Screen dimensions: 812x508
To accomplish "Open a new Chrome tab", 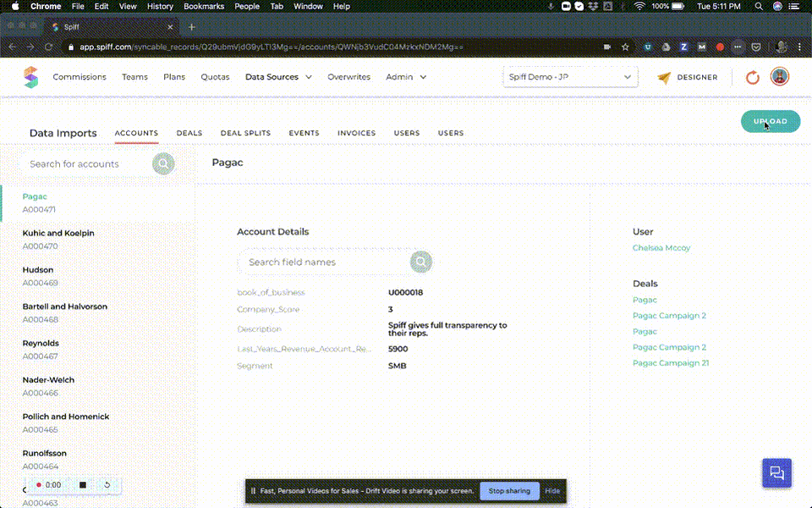I will coord(192,27).
